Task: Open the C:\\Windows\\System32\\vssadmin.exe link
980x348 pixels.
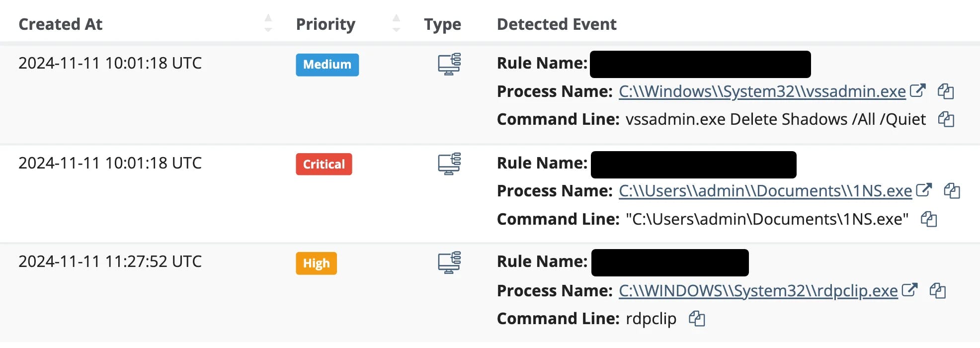Action: coord(762,91)
